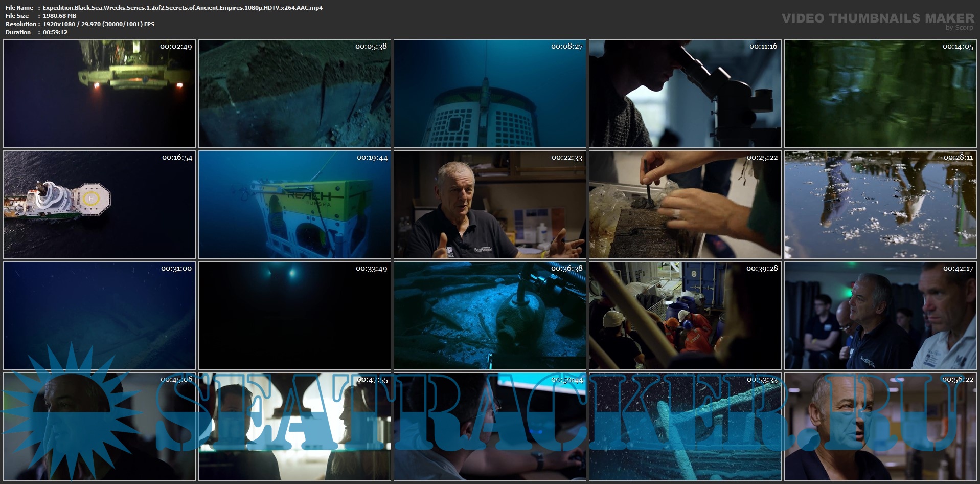Open the aerial ship thumbnail at 00:16:54
The width and height of the screenshot is (980, 484).
tap(99, 205)
